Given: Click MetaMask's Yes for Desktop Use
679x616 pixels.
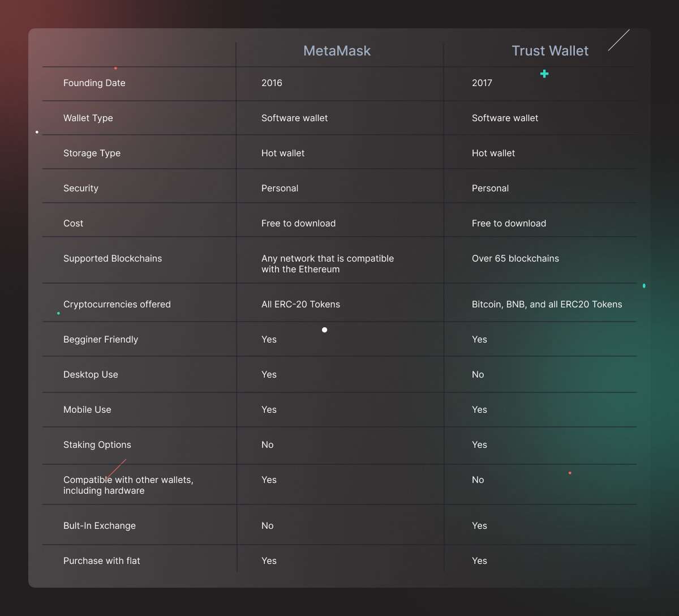Looking at the screenshot, I should 269,374.
